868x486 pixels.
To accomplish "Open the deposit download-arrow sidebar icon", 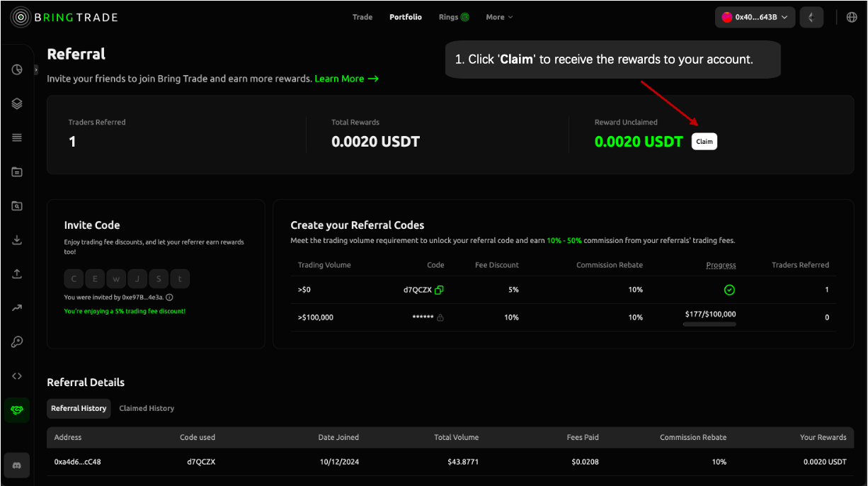I will tap(17, 240).
